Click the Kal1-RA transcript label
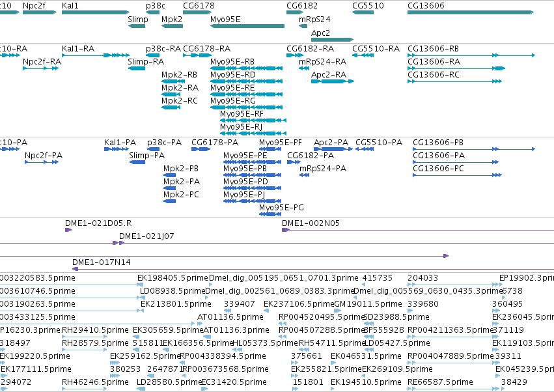This screenshot has width=554, height=392. [x=78, y=48]
